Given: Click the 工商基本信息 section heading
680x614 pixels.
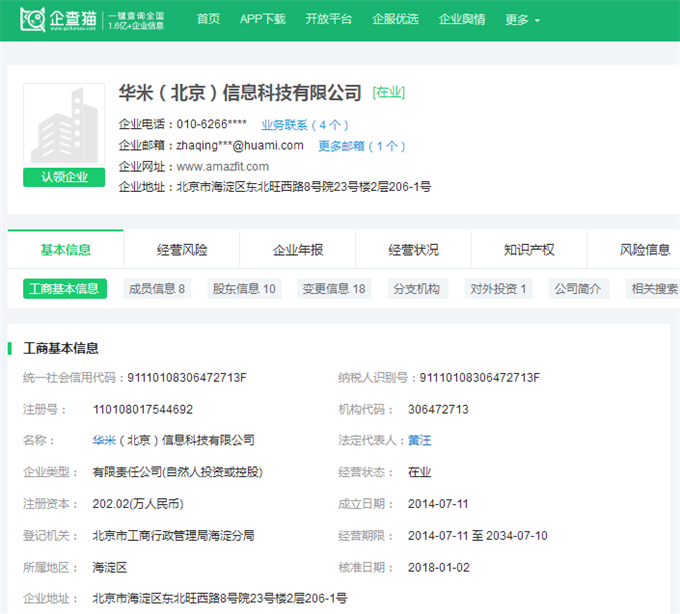Looking at the screenshot, I should click(61, 348).
